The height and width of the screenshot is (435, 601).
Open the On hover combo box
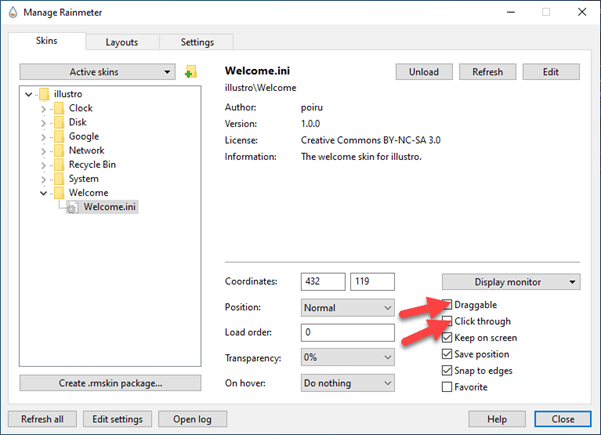click(348, 383)
